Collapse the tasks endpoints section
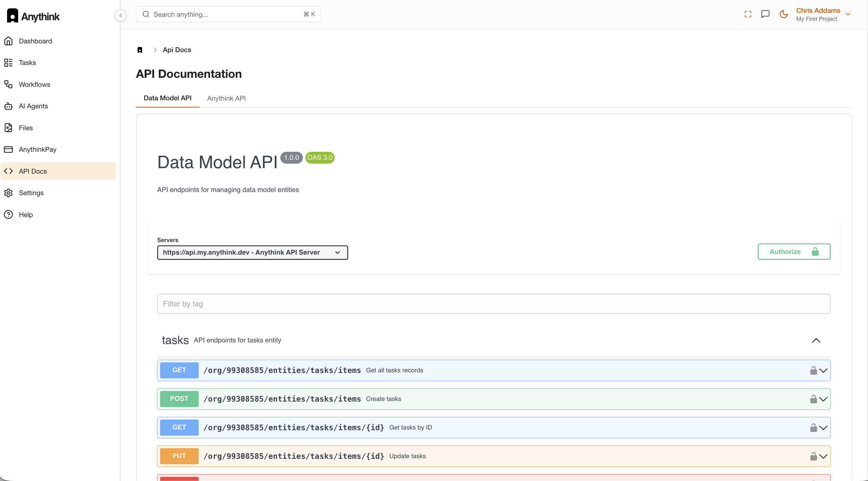Screen dimensions: 868x481 (x=816, y=340)
